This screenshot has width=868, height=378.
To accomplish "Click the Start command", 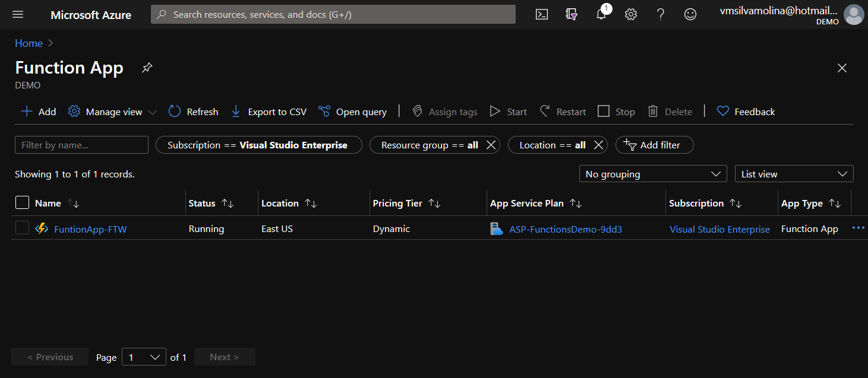I will [x=509, y=112].
